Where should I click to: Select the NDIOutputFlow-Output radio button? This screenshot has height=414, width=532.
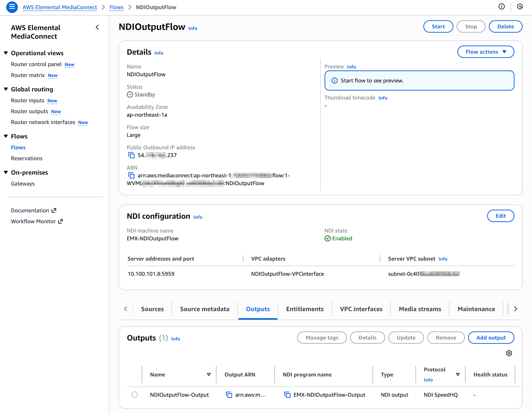(x=135, y=395)
